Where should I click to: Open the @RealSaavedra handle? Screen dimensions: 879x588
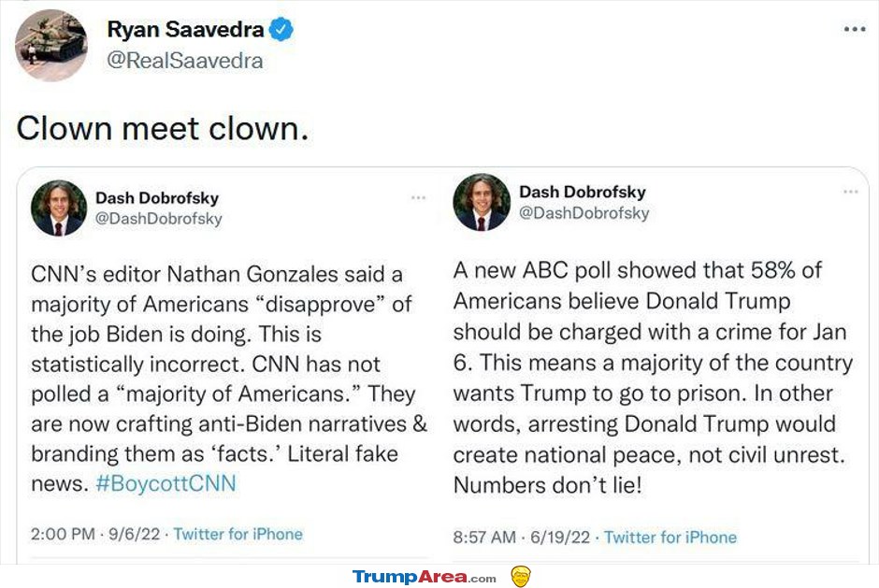[185, 61]
